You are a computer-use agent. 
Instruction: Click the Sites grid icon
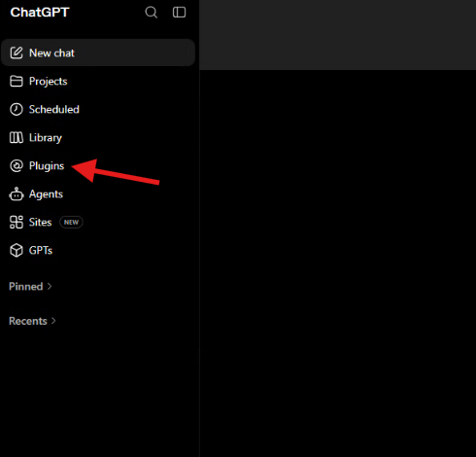click(17, 222)
